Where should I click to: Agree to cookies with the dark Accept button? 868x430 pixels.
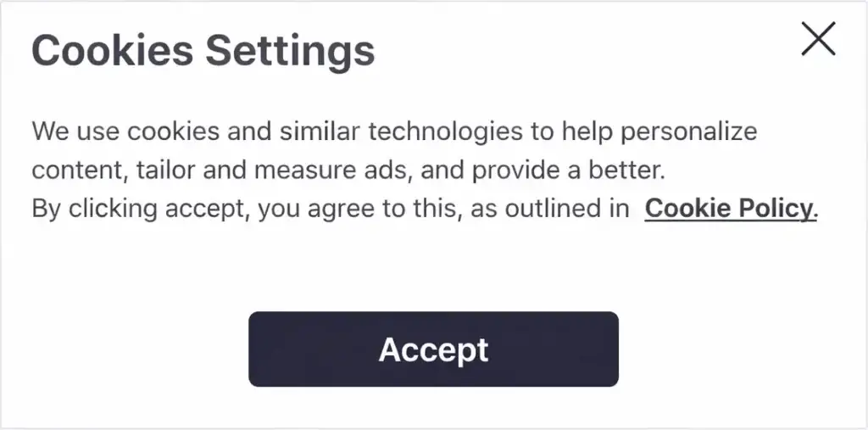tap(433, 349)
